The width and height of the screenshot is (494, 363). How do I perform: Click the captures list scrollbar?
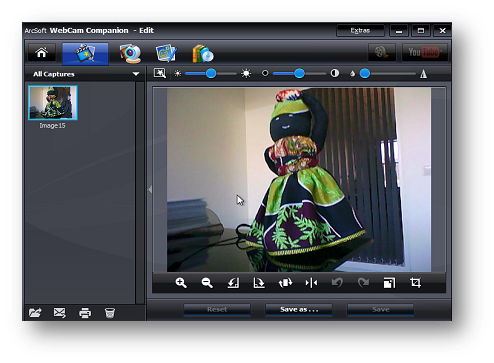click(x=140, y=193)
